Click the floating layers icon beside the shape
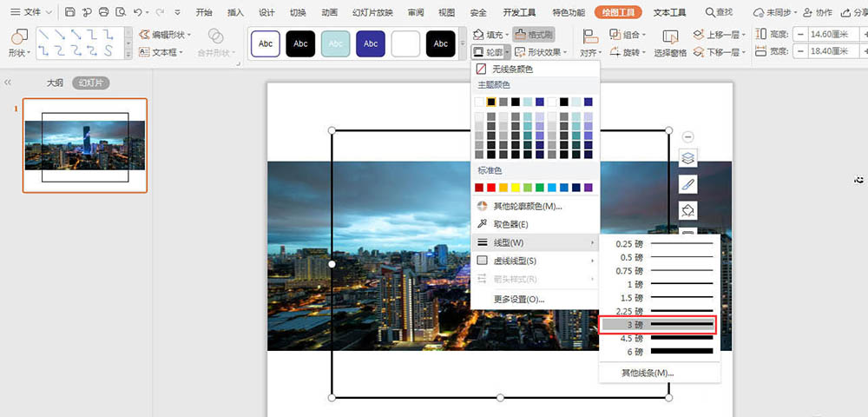868x417 pixels. [x=687, y=158]
